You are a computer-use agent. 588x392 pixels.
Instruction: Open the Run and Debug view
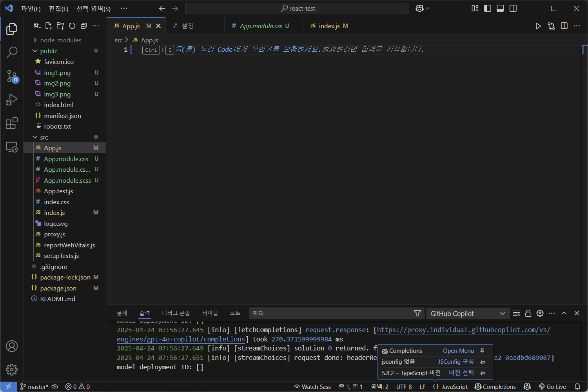pyautogui.click(x=12, y=100)
